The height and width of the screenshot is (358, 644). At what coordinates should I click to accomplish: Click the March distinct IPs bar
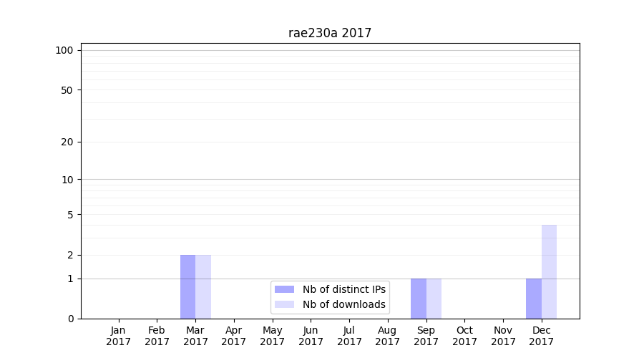(x=187, y=286)
